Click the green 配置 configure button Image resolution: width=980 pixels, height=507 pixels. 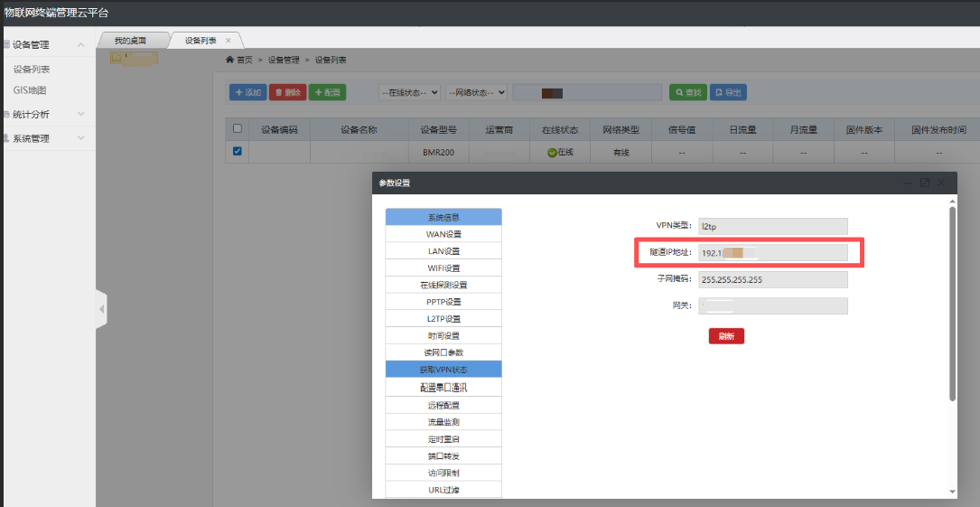point(327,92)
